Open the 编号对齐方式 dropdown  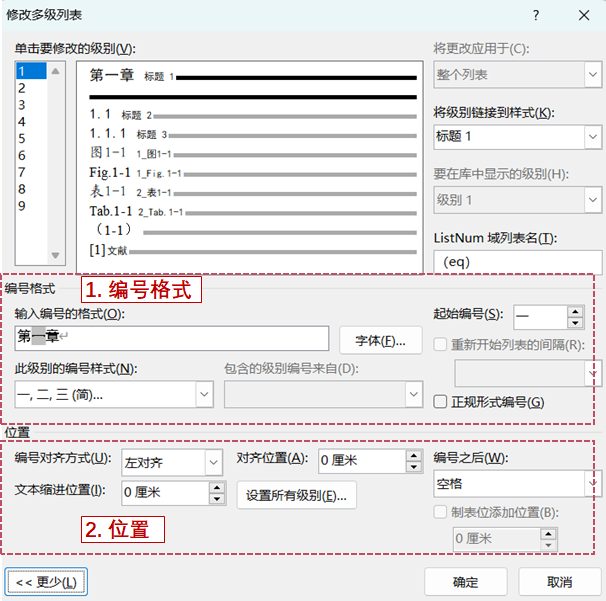pyautogui.click(x=214, y=462)
